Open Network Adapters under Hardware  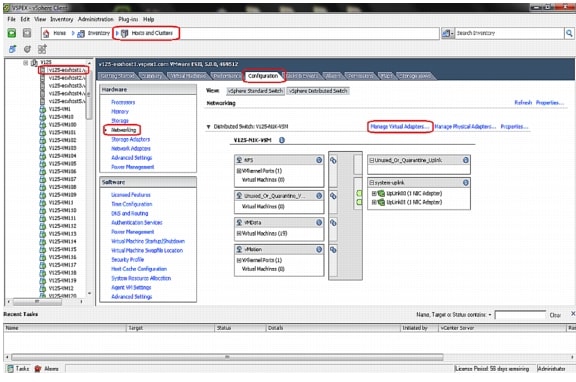pyautogui.click(x=131, y=148)
